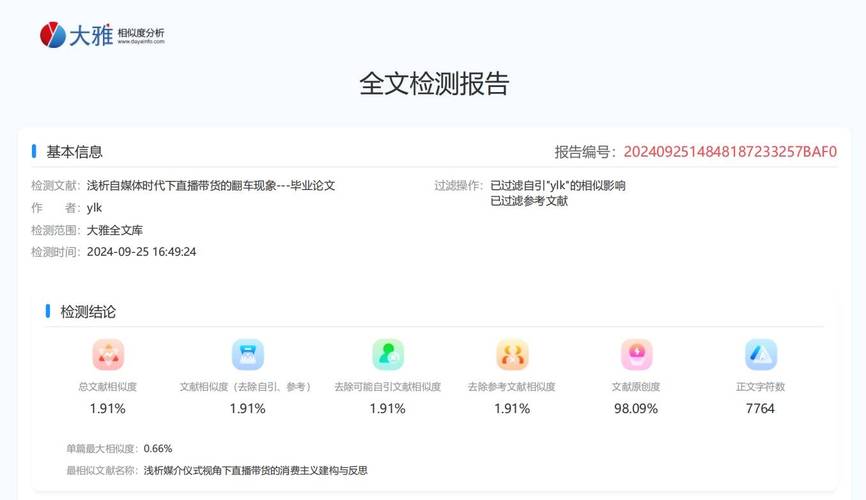Click the 去除可能自引文献相似度 green icon
The image size is (866, 500).
point(388,355)
